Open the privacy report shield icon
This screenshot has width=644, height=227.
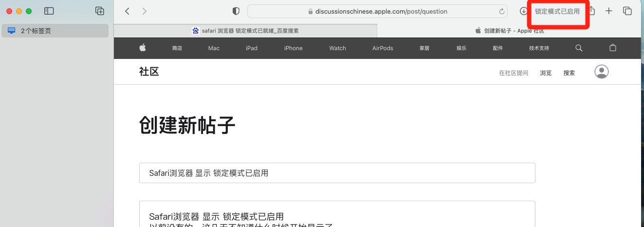[236, 11]
